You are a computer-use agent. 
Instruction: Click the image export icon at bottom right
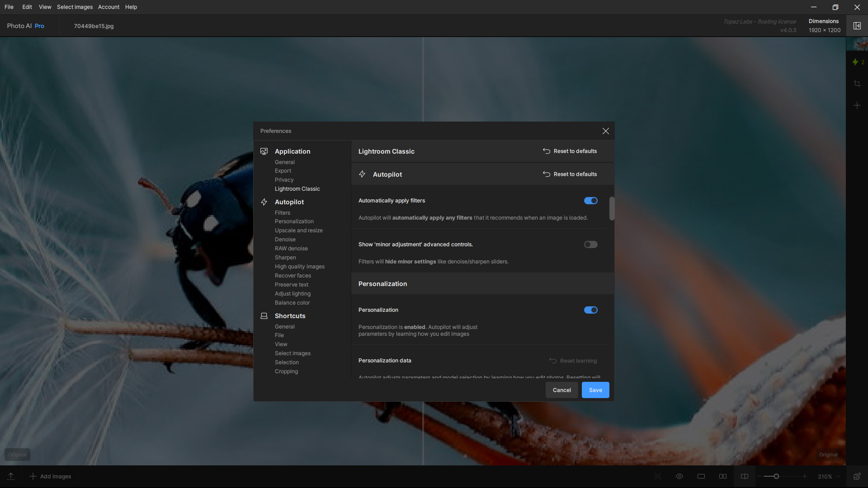click(x=857, y=476)
